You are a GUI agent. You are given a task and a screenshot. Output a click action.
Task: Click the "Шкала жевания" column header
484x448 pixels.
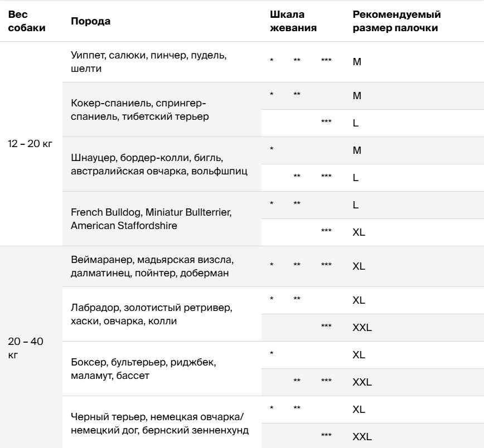(293, 21)
